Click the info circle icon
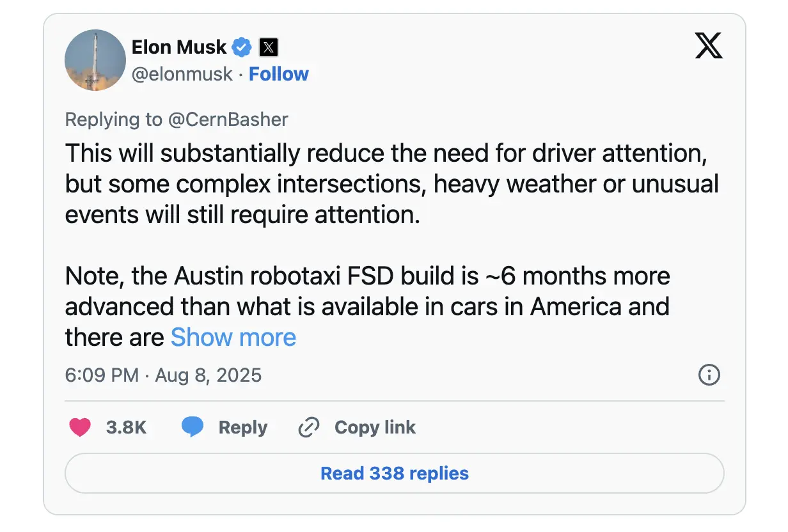 pos(709,375)
